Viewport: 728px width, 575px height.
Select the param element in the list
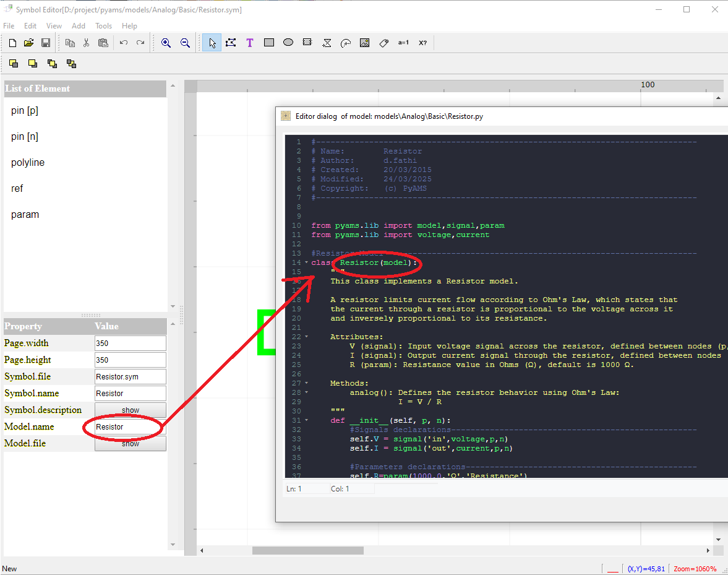[25, 215]
